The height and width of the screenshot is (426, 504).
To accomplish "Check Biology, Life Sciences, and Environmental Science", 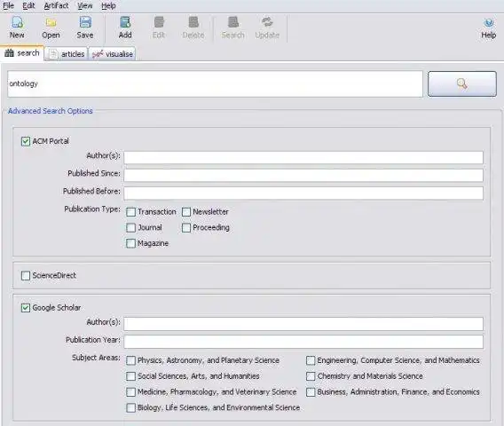I will 130,407.
